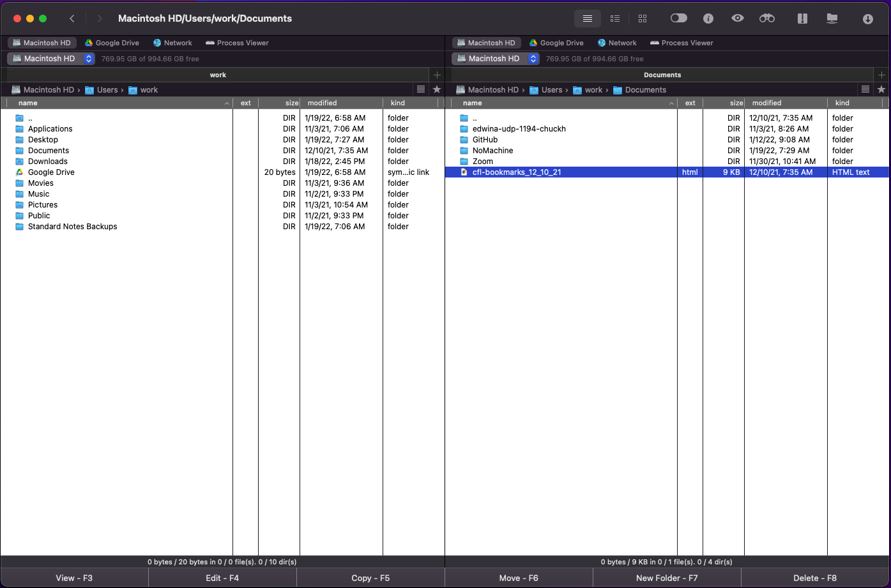Select the Public folder
This screenshot has width=891, height=588.
(222, 216)
